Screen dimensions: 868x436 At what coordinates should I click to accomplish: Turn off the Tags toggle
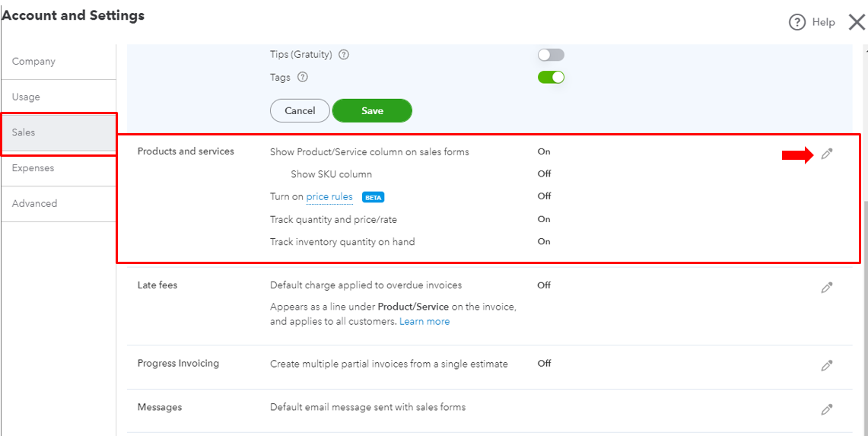tap(551, 77)
